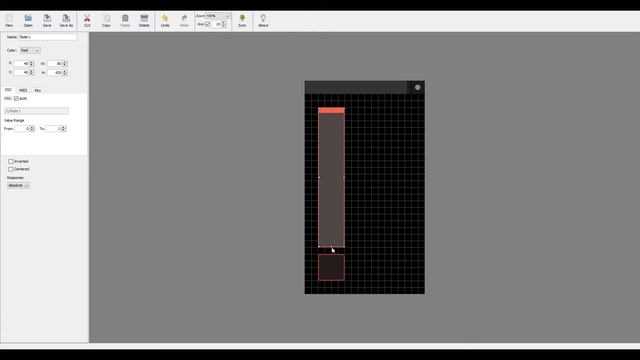Save the current layout
Screen dimensions: 640x360
(47, 20)
